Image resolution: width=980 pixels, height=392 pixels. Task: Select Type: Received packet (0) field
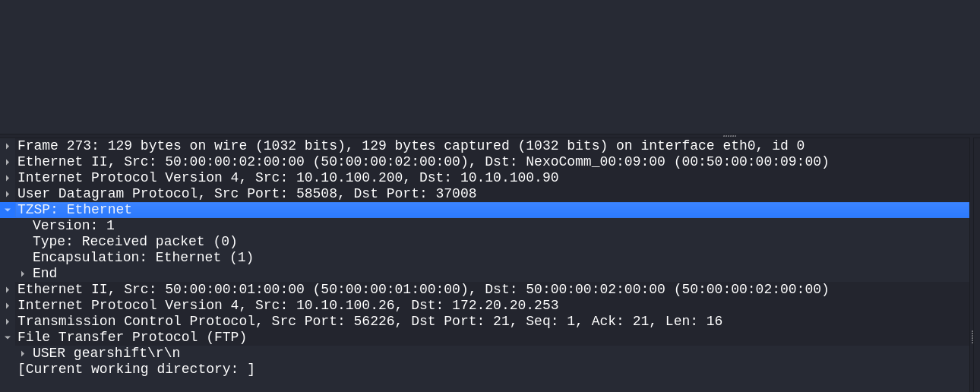click(x=135, y=242)
